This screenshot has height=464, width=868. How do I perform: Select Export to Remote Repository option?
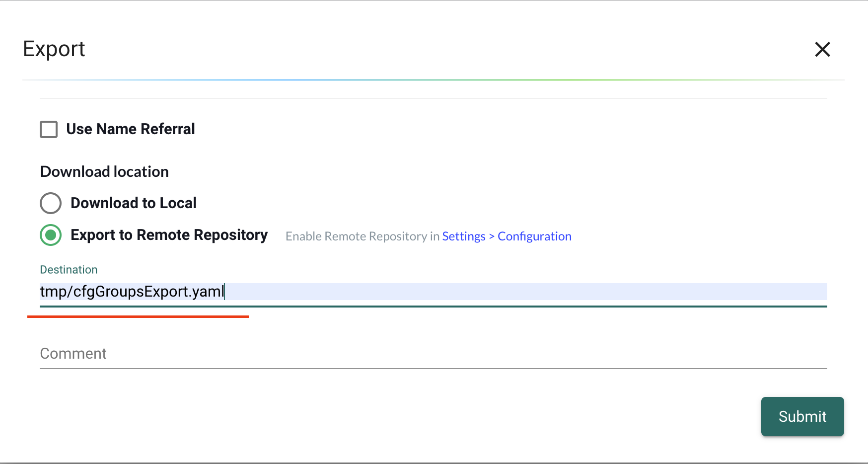point(50,235)
